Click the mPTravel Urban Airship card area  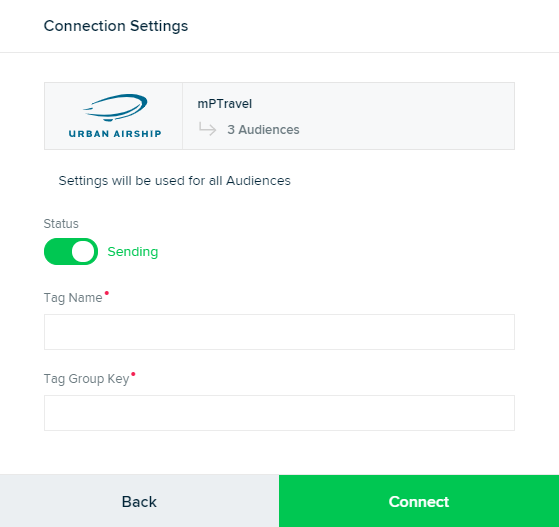click(x=279, y=116)
